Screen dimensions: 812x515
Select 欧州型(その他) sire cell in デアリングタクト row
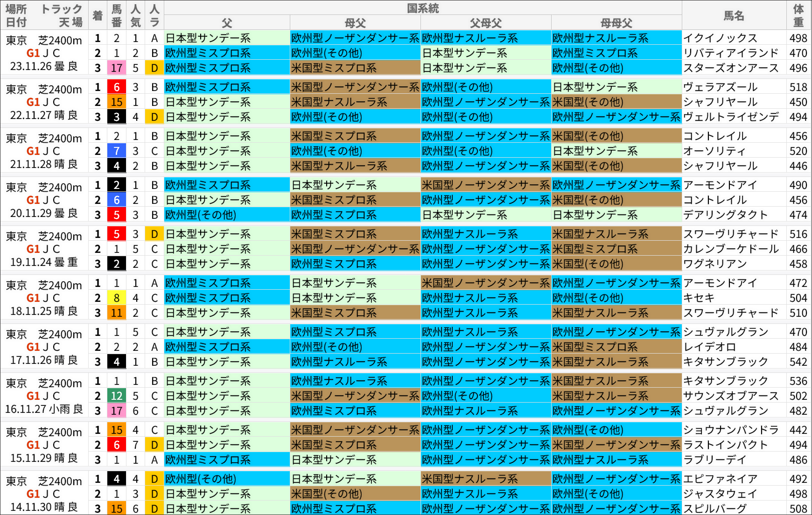click(x=227, y=215)
